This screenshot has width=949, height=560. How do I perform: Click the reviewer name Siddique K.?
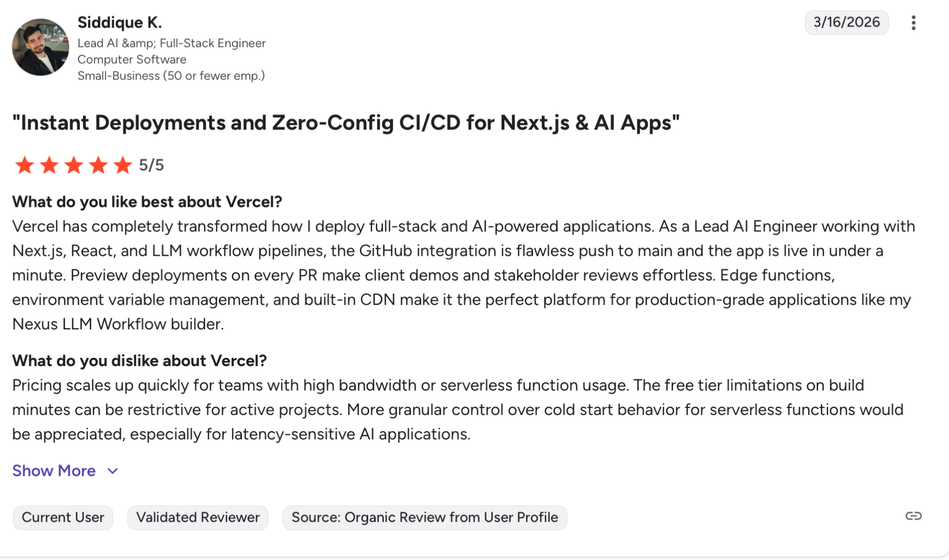pos(120,22)
